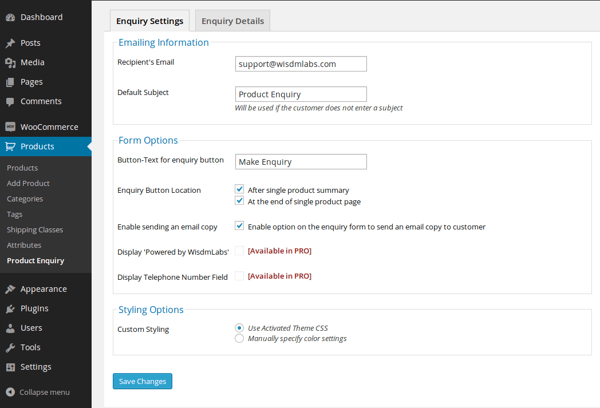
Task: Choose Use Activated Theme CSS option
Action: click(x=239, y=328)
